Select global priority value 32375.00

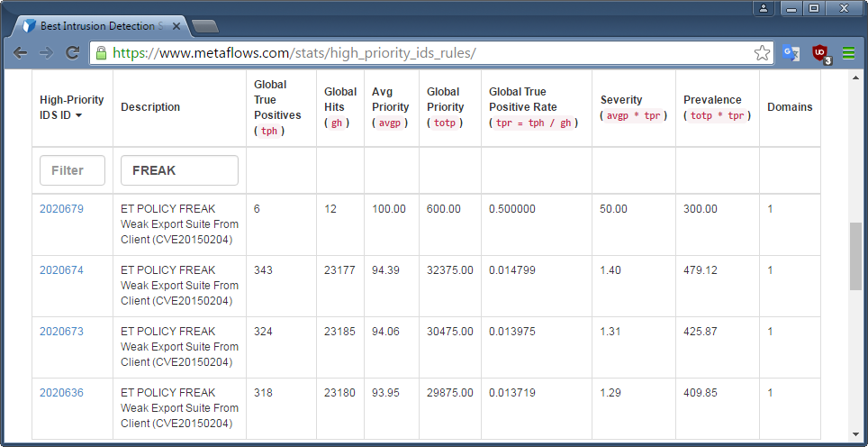tap(450, 270)
